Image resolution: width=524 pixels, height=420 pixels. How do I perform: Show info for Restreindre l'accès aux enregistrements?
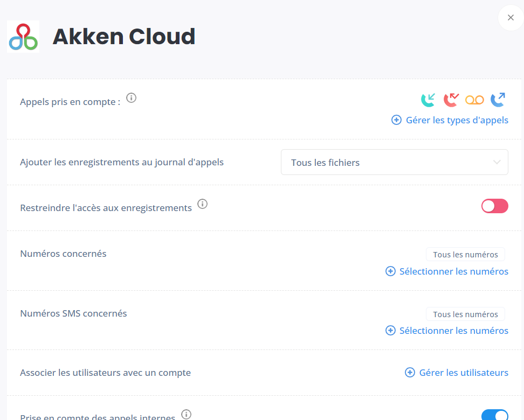(x=203, y=204)
